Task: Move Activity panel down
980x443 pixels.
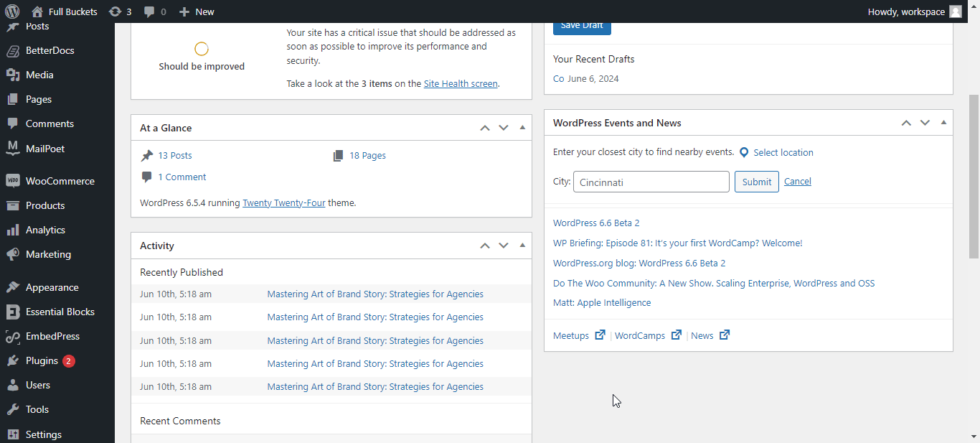Action: point(504,246)
